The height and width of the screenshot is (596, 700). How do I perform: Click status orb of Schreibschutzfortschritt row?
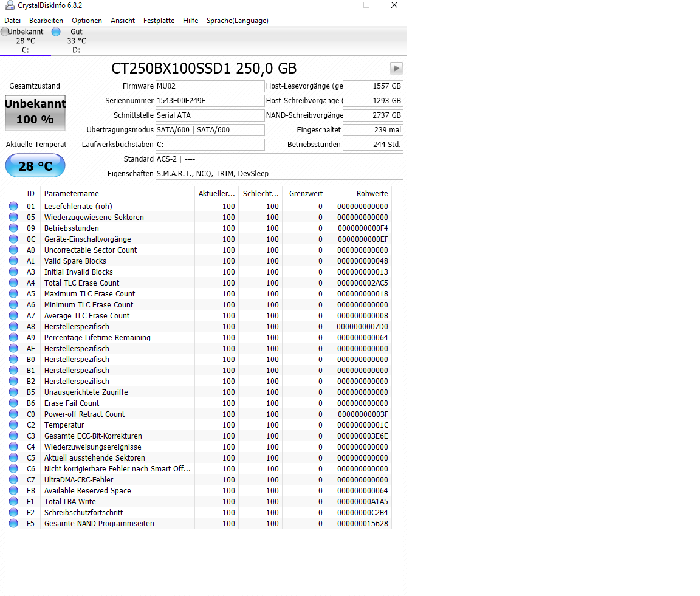pyautogui.click(x=13, y=513)
